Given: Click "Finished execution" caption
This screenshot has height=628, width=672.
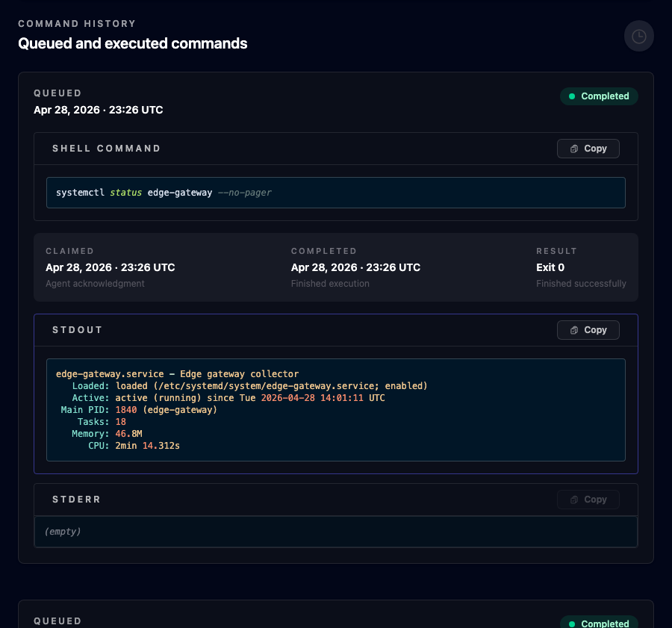Looking at the screenshot, I should (x=330, y=283).
